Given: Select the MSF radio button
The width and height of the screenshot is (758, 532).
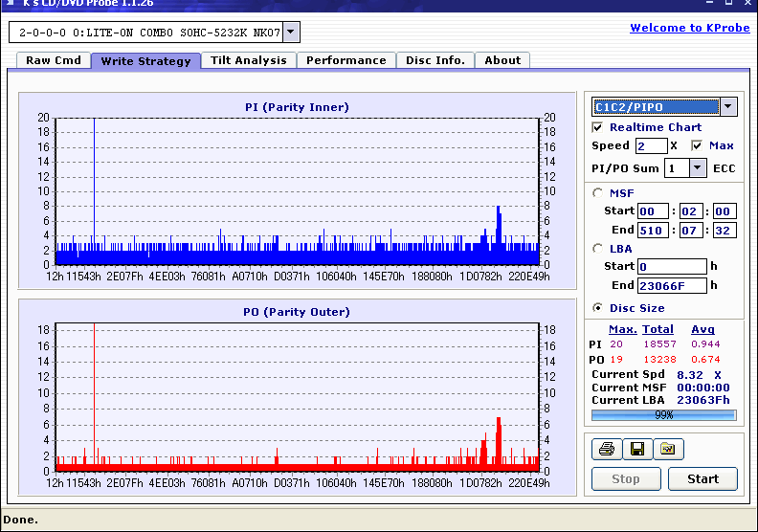Looking at the screenshot, I should pyautogui.click(x=598, y=193).
